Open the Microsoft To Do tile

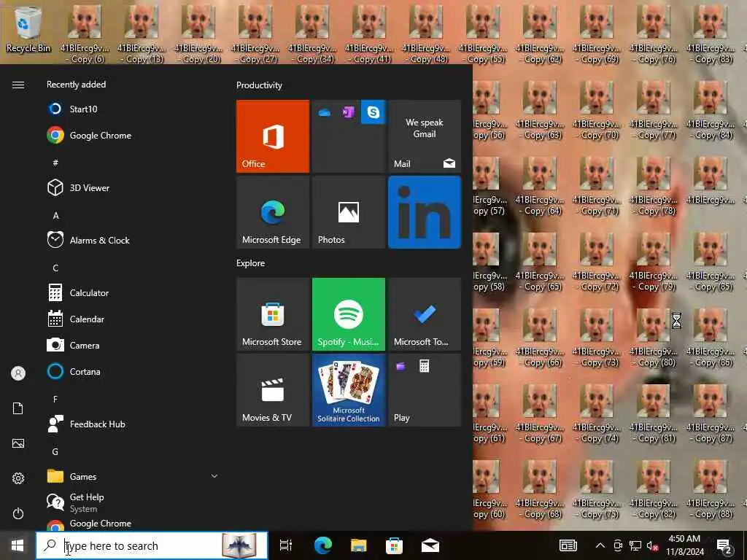click(425, 314)
